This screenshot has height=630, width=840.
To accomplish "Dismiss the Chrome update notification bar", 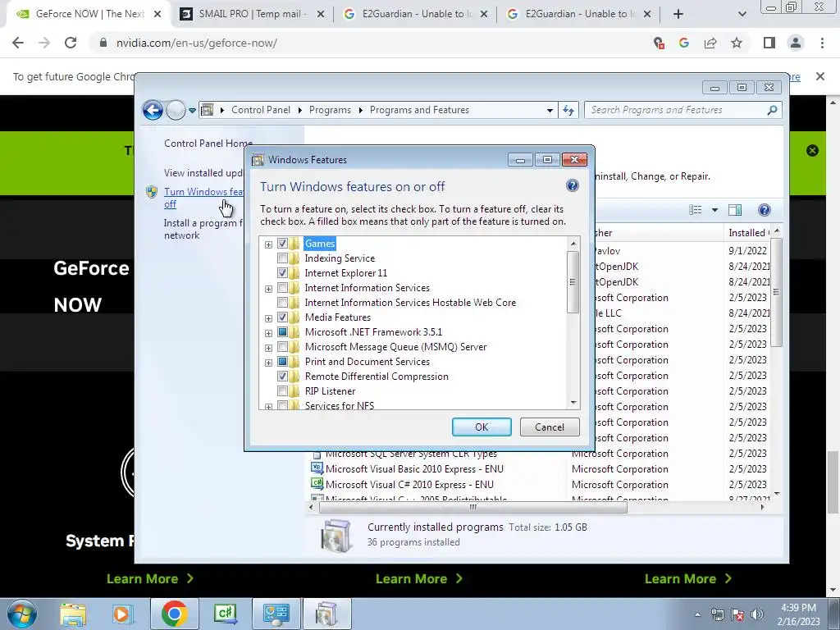I will point(820,76).
